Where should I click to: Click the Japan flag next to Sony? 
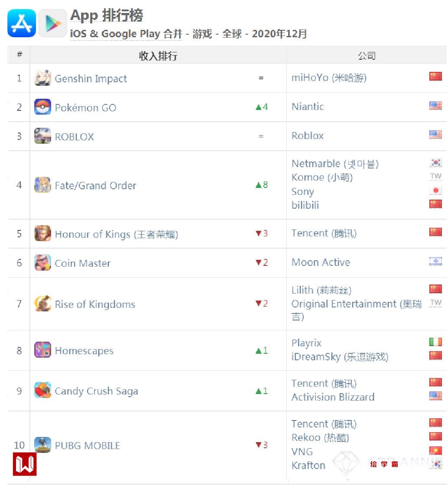435,190
